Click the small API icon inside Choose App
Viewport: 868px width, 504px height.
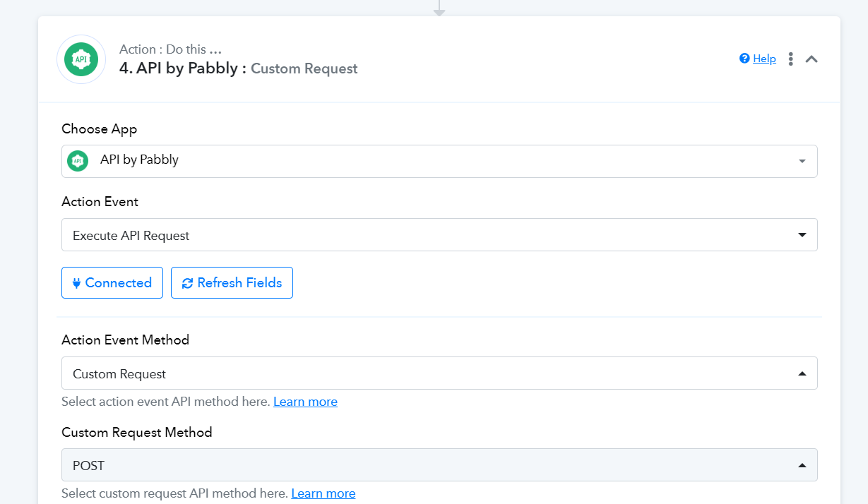[78, 161]
